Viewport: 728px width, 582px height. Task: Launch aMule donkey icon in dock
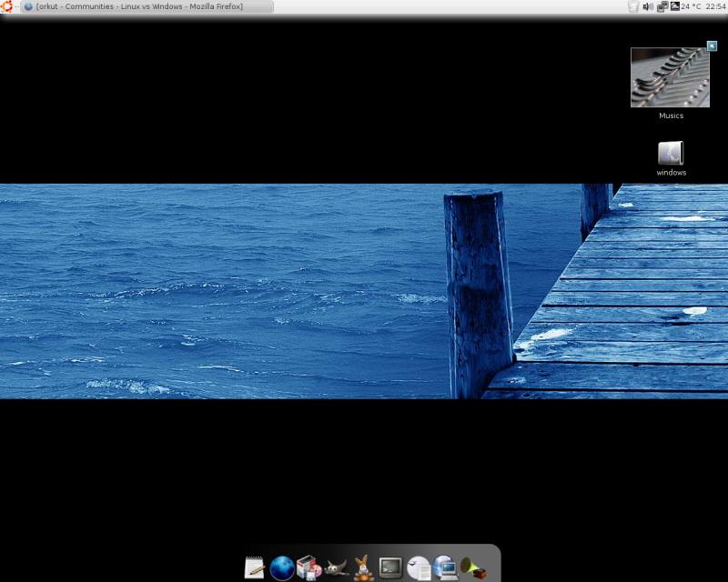363,567
